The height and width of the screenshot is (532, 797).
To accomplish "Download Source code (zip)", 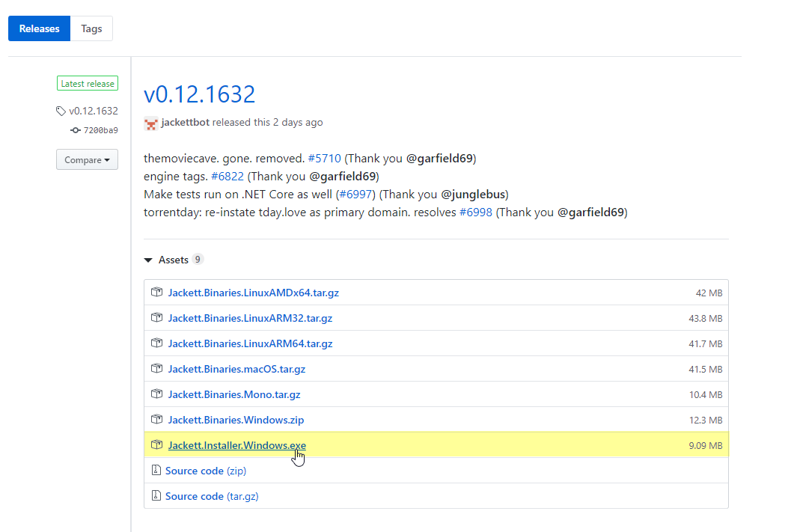I will (x=206, y=471).
